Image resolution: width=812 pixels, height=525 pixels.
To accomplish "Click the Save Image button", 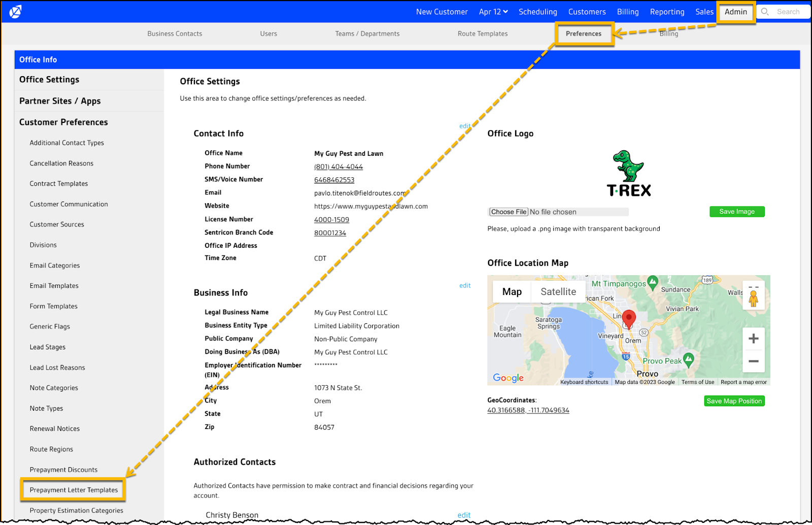I will pos(736,212).
